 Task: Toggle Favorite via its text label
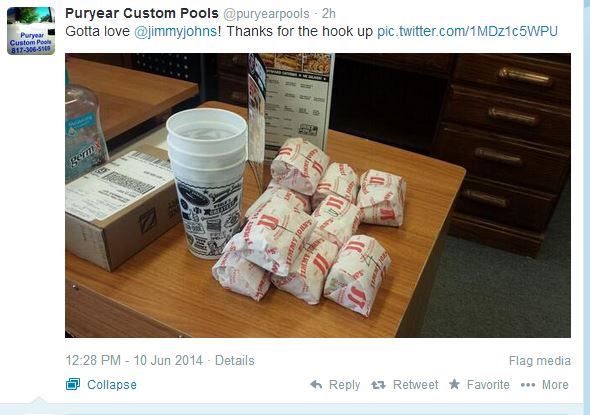pyautogui.click(x=488, y=385)
